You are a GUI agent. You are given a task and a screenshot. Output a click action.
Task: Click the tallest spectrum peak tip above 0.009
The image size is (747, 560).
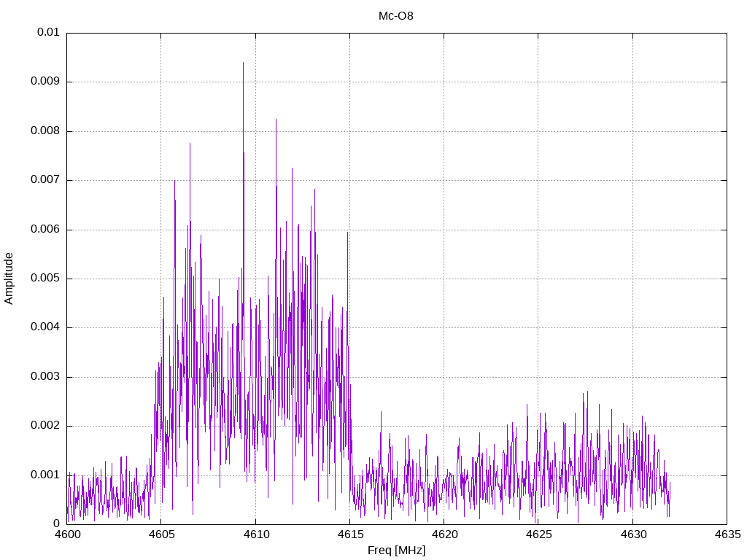coord(243,63)
